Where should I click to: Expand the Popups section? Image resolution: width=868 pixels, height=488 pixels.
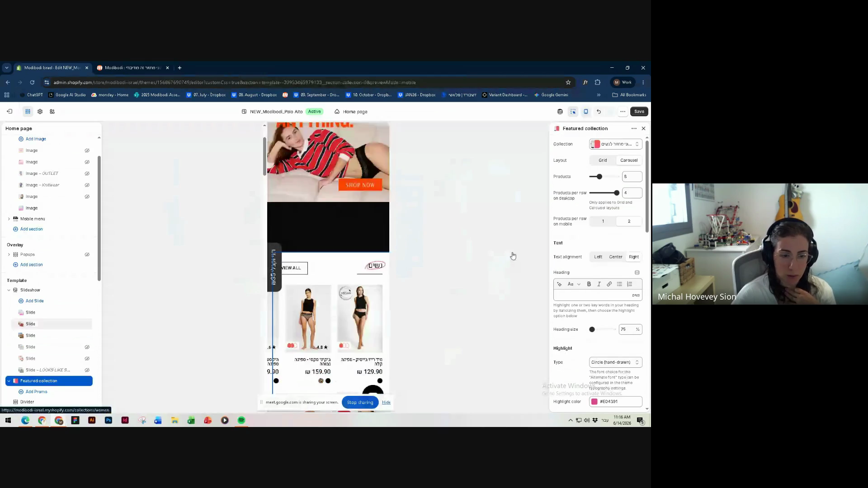tap(9, 255)
